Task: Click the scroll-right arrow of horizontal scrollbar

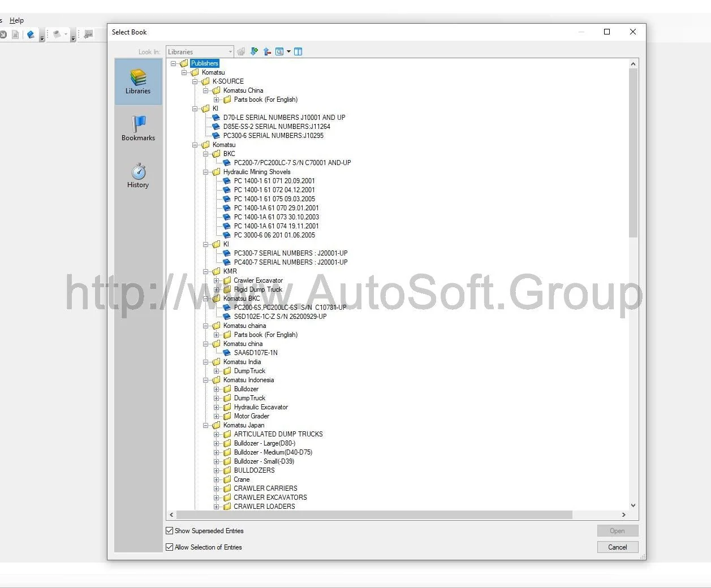Action: pos(624,515)
